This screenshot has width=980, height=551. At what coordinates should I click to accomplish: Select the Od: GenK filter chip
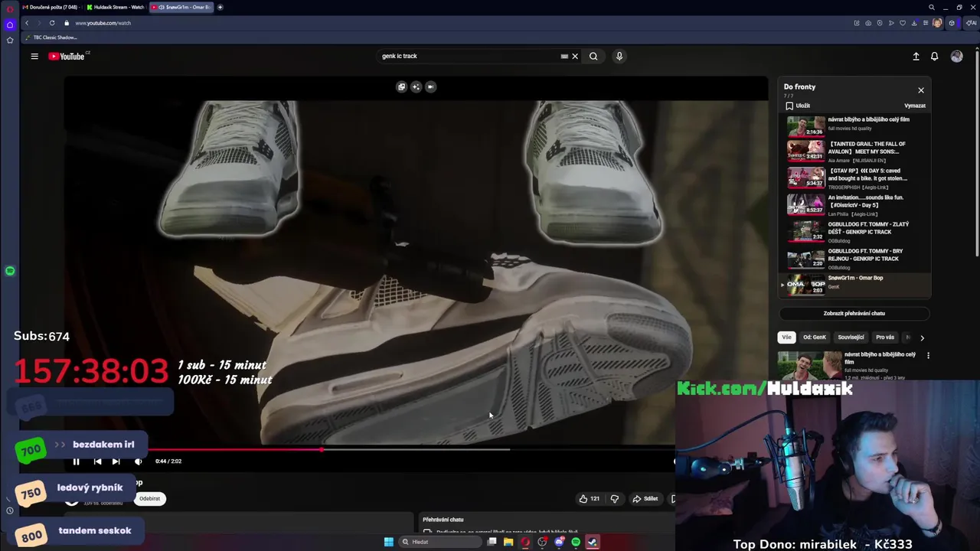[815, 337]
